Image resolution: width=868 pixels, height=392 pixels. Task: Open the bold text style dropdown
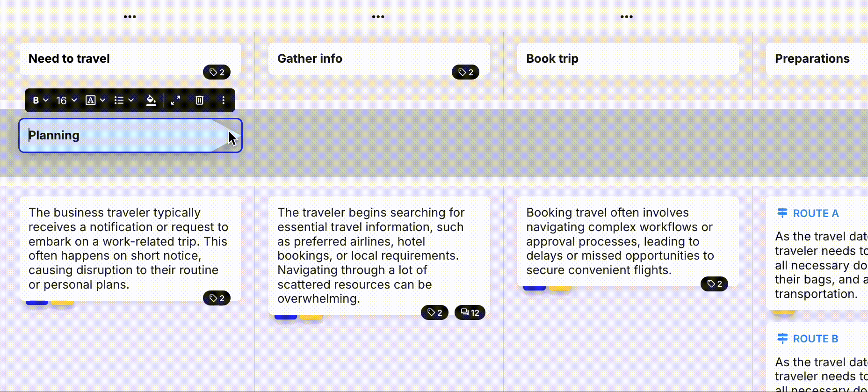pos(40,101)
